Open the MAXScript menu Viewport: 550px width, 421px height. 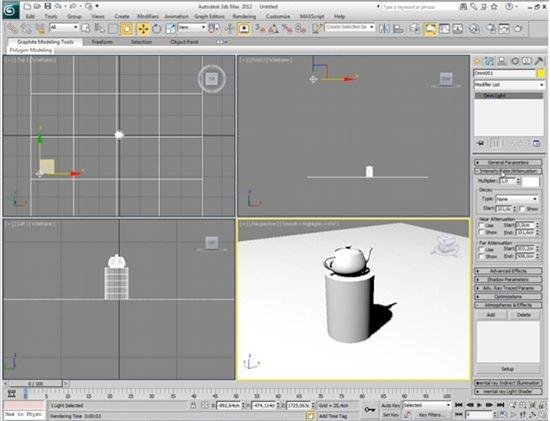(311, 16)
